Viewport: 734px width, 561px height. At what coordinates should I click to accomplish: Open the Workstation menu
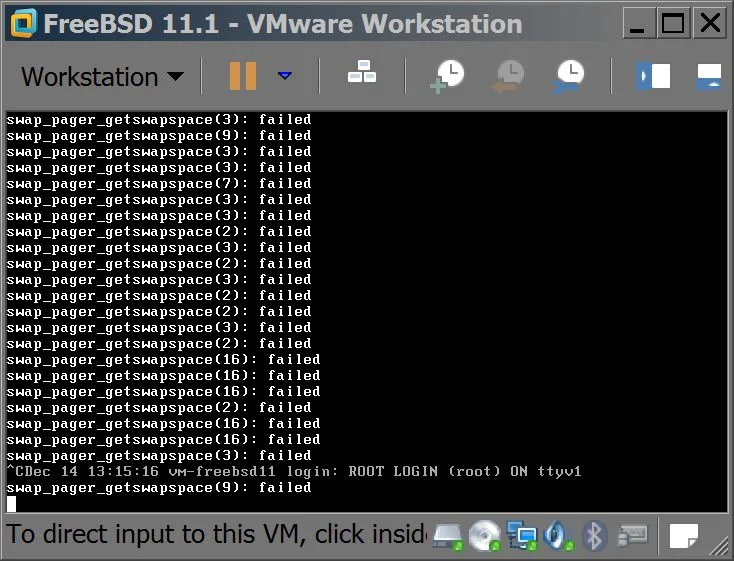click(x=103, y=76)
